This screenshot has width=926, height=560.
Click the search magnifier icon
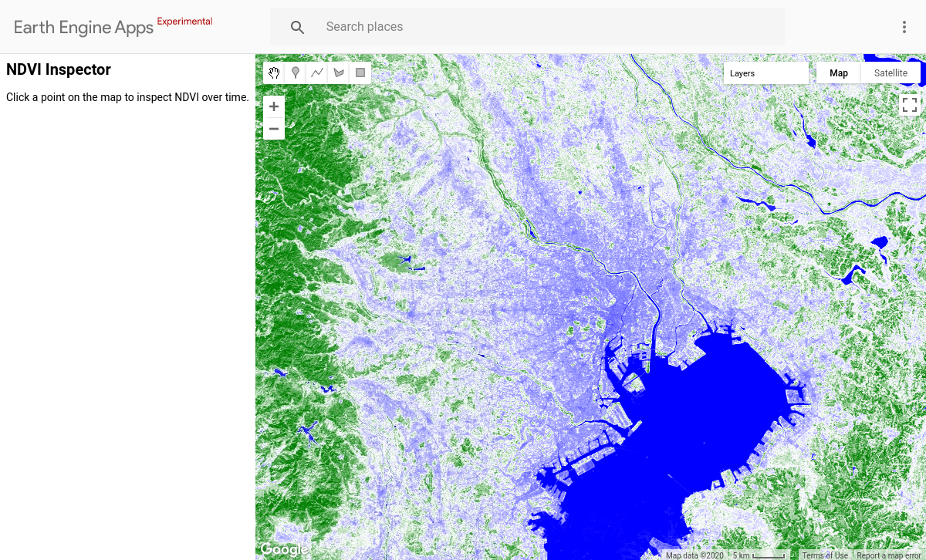coord(297,26)
